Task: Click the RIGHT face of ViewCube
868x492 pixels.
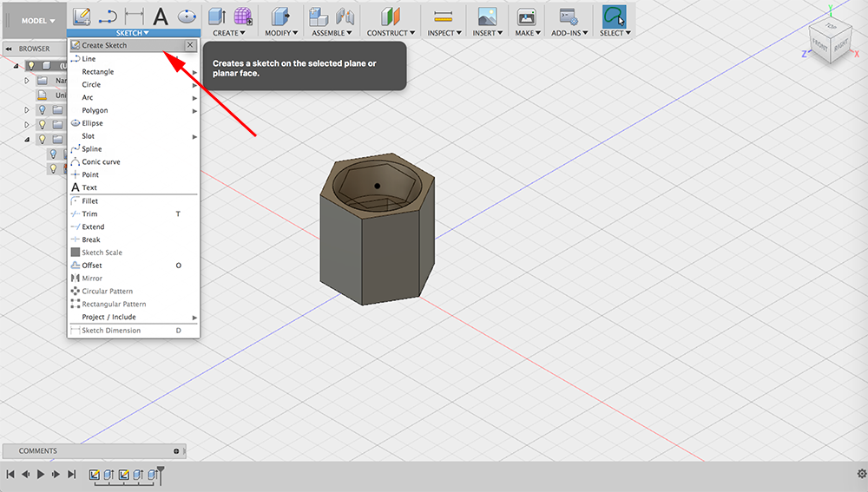Action: click(841, 45)
